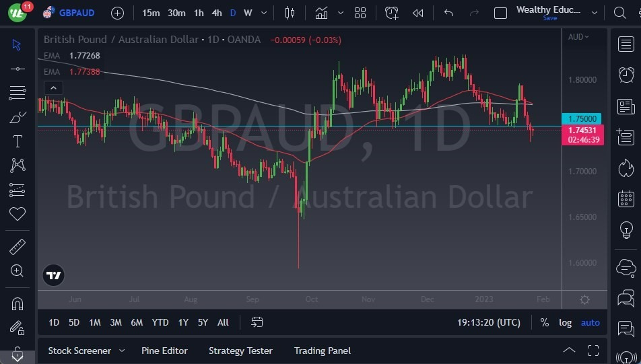Expand the saved layouts dropdown arrow
The height and width of the screenshot is (364, 641).
click(x=595, y=13)
